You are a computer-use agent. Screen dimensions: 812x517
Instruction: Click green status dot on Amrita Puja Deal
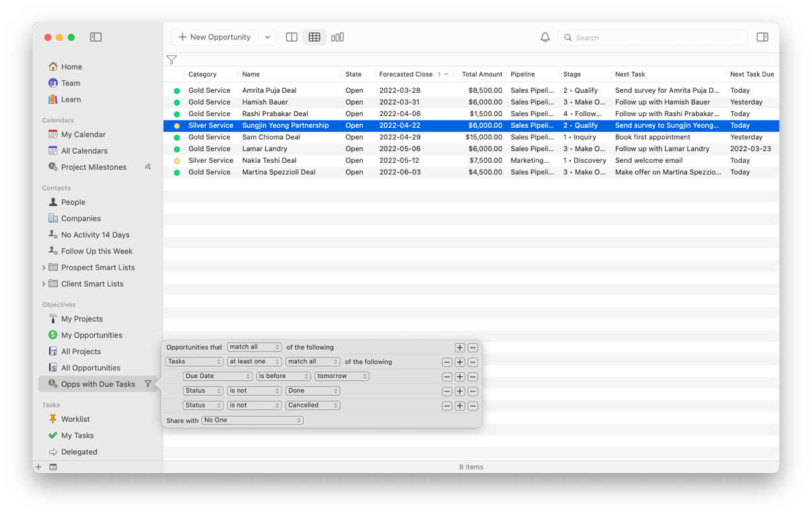coord(177,91)
